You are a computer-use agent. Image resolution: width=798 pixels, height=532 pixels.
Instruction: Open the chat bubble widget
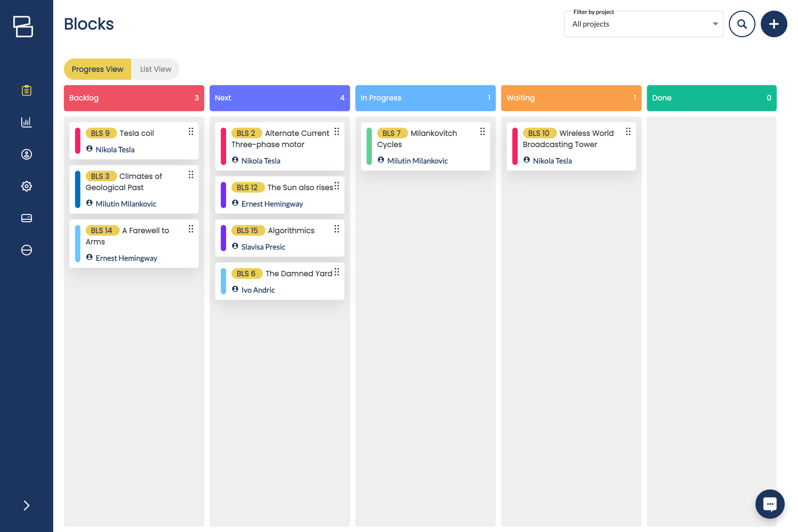pyautogui.click(x=770, y=504)
